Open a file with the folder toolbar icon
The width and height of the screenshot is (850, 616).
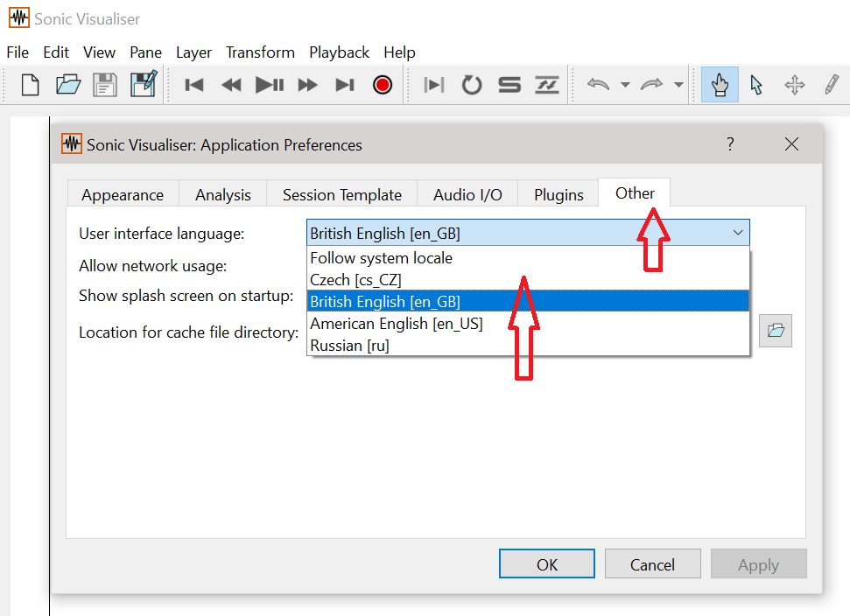[x=67, y=85]
